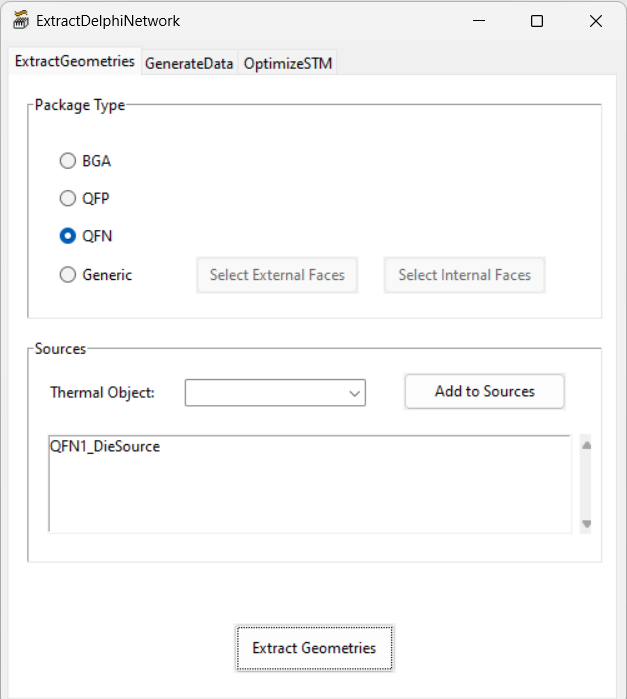The image size is (627, 699).
Task: Open the Thermal Object dropdown
Action: pos(275,393)
